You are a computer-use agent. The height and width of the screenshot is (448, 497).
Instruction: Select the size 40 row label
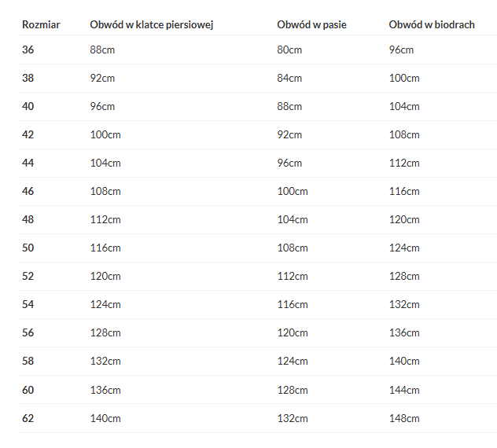28,106
